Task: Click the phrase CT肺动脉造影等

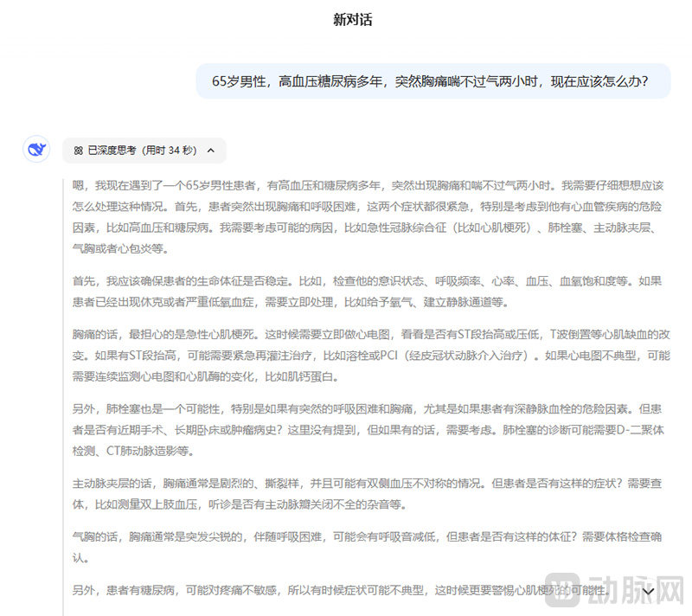Action: (150, 452)
